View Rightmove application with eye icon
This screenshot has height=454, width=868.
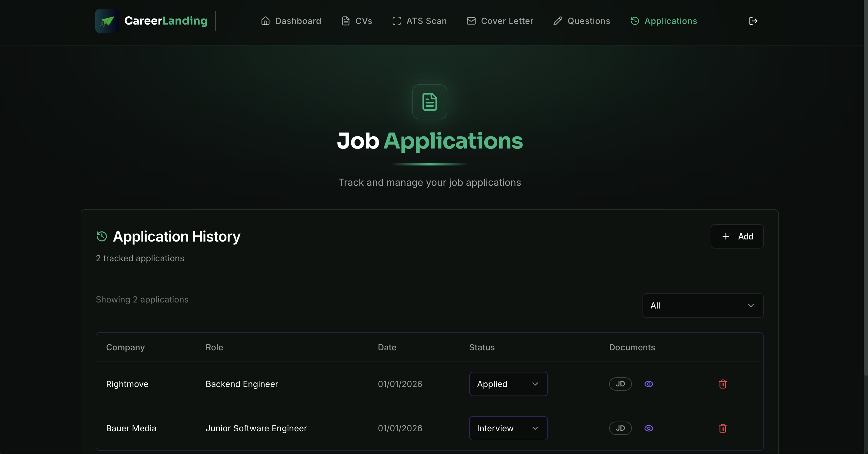point(649,384)
